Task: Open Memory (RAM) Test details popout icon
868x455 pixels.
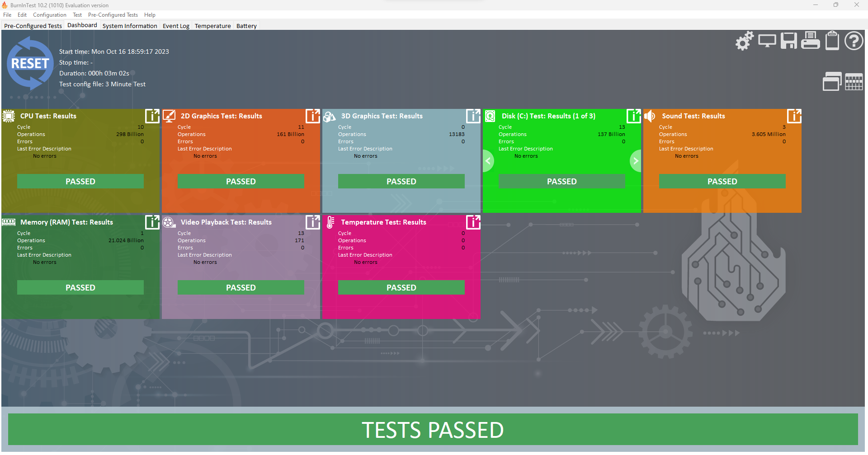Action: click(152, 222)
